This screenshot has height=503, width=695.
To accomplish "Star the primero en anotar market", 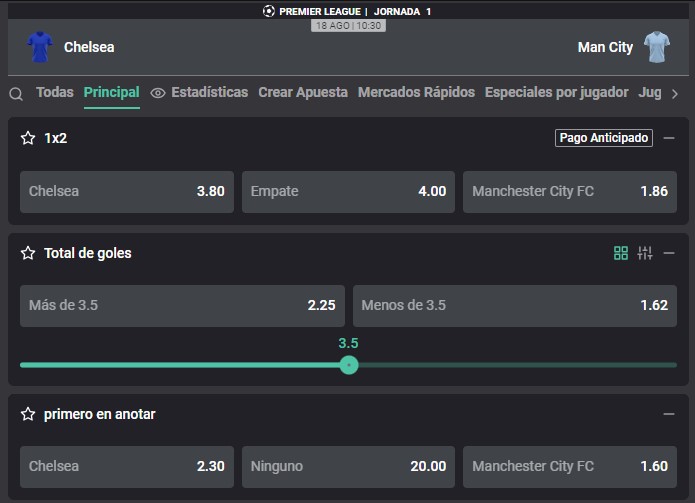I will pyautogui.click(x=28, y=414).
